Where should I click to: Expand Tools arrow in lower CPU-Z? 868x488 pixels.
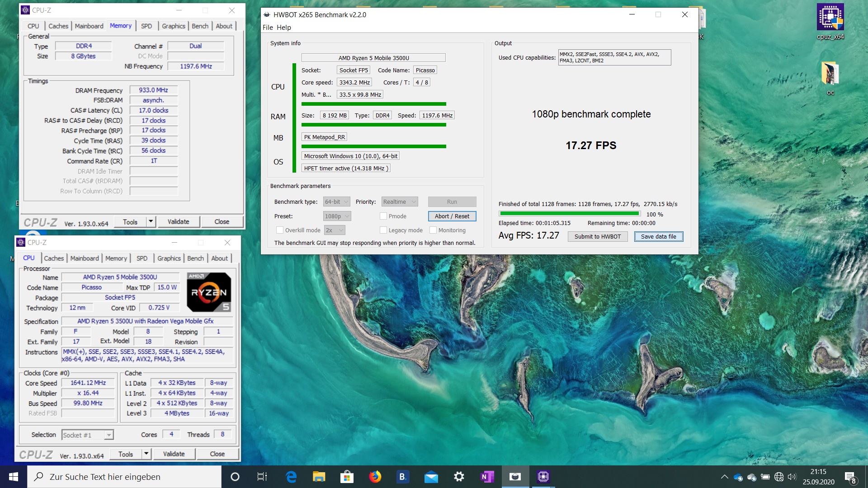[x=146, y=454]
